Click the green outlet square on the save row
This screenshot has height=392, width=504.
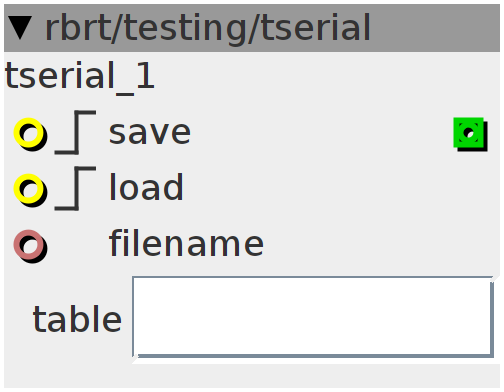point(470,134)
